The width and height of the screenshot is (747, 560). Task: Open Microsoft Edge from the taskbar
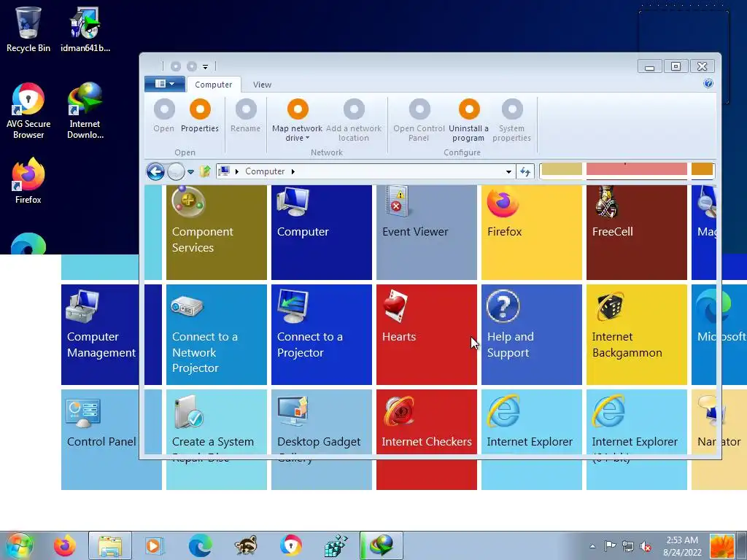[x=200, y=545]
